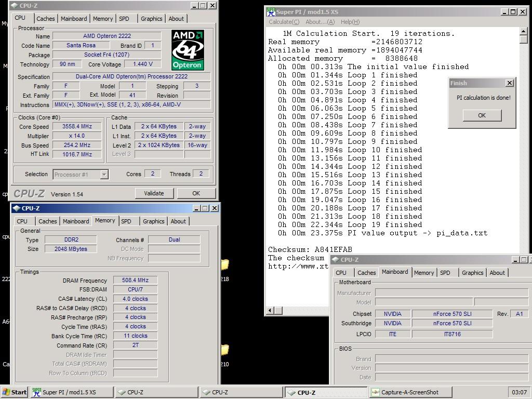Switch to Caches tab in top CPU-Z
This screenshot has height=399, width=532.
(46, 19)
